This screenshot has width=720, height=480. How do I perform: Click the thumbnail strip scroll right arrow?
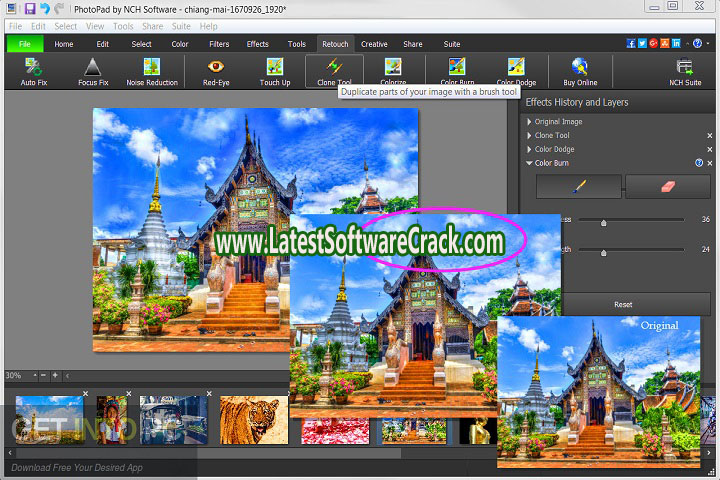[709, 453]
